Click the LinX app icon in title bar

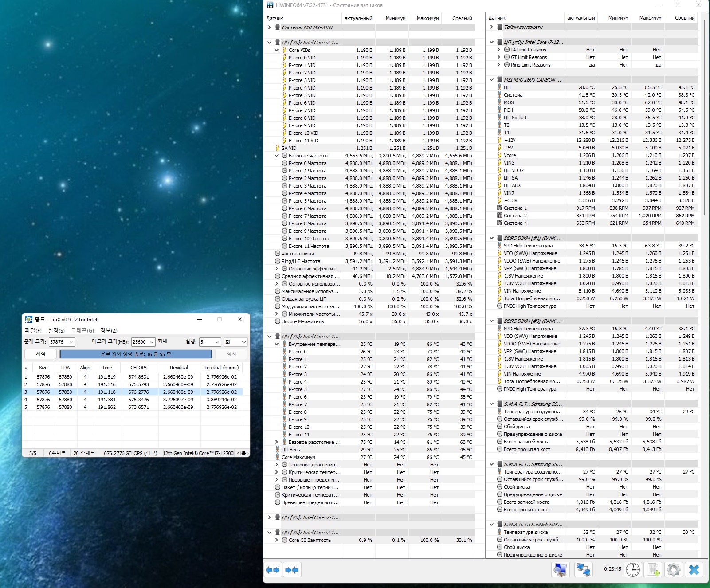[x=29, y=319]
